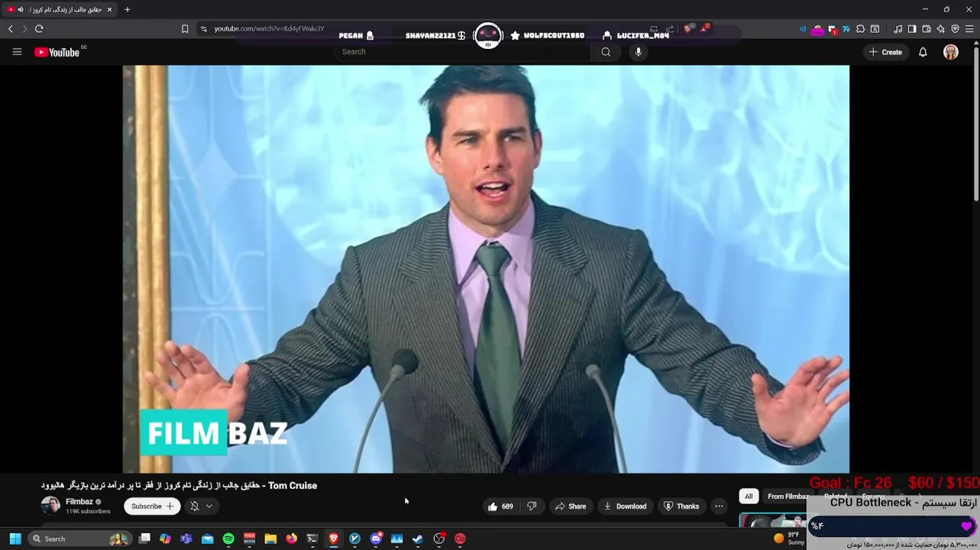
Task: Open the Brave VPN shield icon
Action: pos(956,29)
